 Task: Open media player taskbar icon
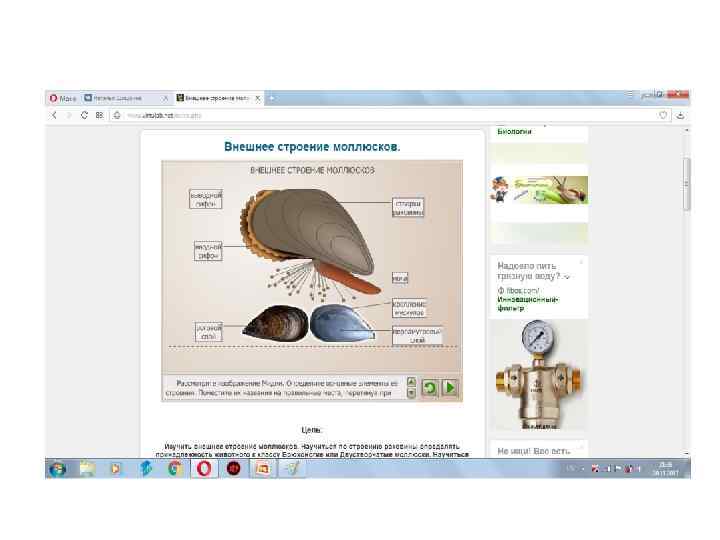click(116, 468)
